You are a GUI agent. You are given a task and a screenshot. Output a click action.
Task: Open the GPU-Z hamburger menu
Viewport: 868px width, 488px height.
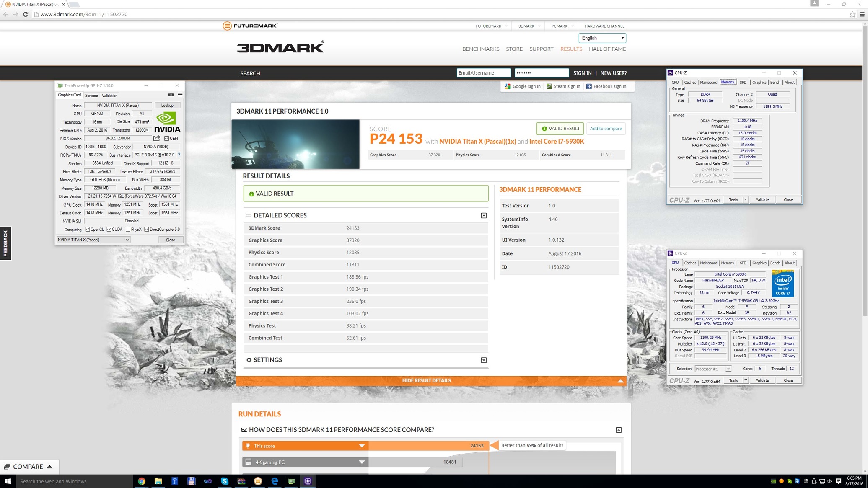point(180,95)
